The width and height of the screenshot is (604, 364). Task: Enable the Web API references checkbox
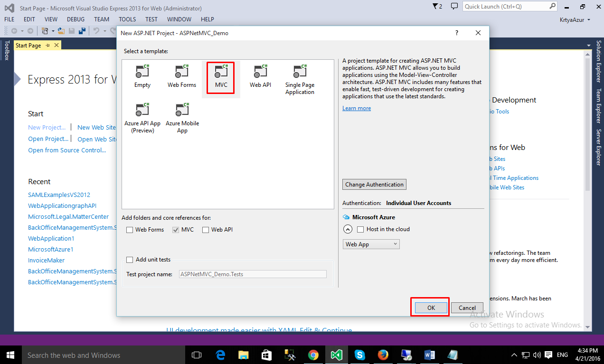pyautogui.click(x=206, y=230)
